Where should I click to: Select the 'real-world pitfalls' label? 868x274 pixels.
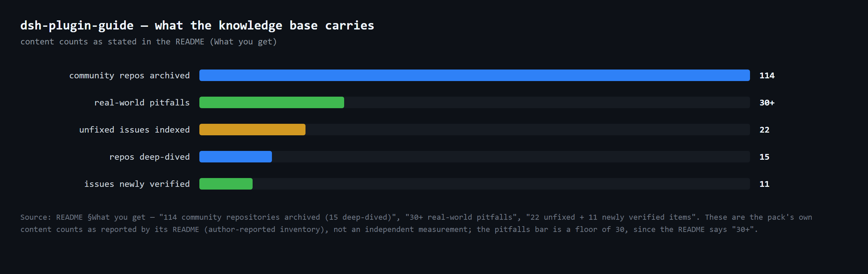[142, 103]
